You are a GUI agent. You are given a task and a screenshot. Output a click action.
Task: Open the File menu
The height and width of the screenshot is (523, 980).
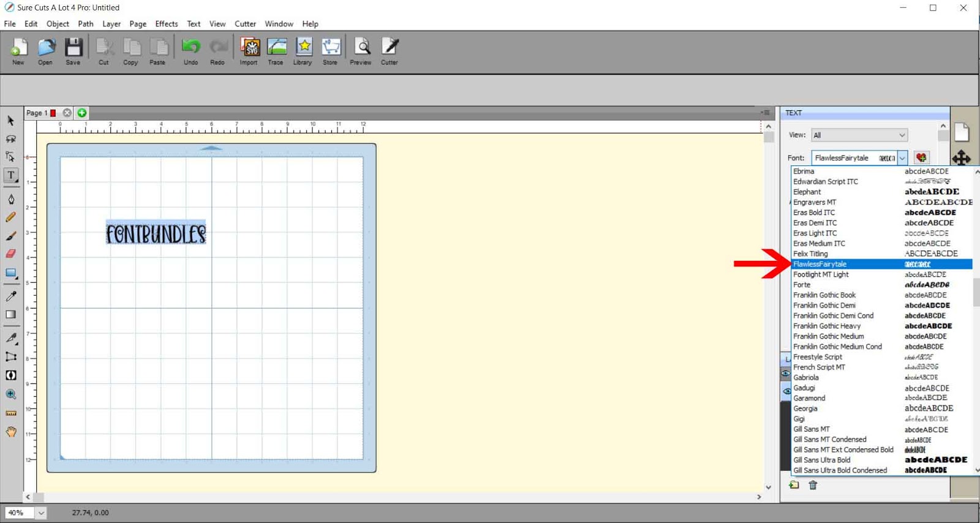[x=10, y=24]
